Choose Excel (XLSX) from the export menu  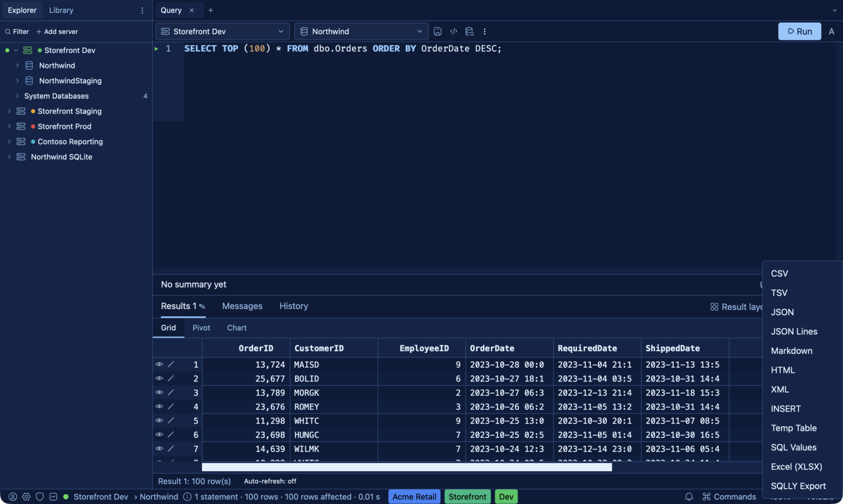click(803, 467)
